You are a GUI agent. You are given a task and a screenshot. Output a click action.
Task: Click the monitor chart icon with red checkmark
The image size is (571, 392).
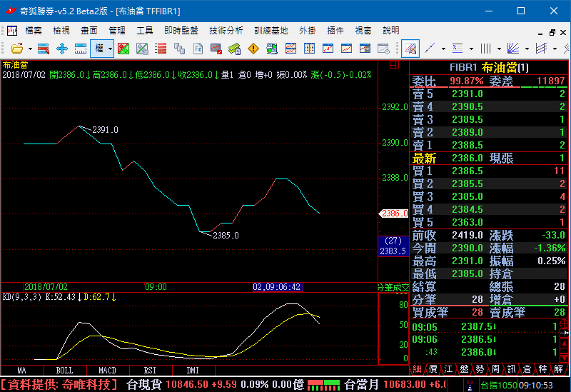216,49
